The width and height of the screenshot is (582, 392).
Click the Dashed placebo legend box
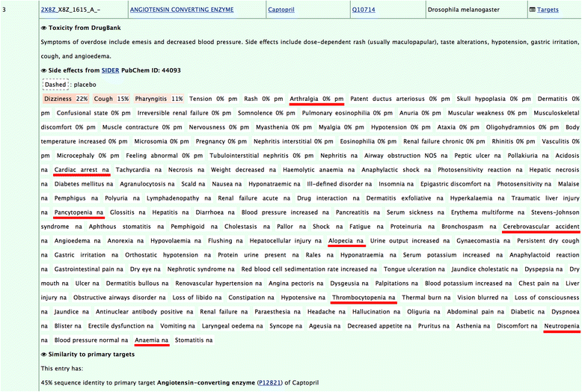click(x=55, y=85)
